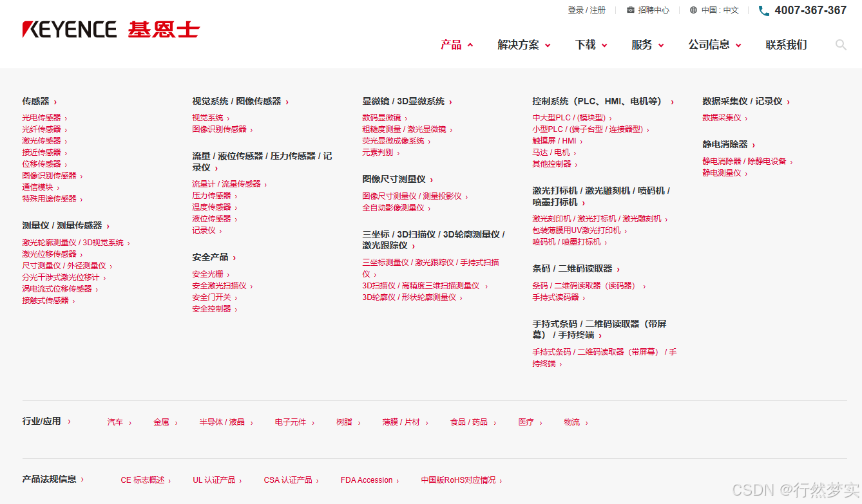Screen dimensions: 862x504
Task: Open 数据采集仪 sub-link
Action: [725, 118]
